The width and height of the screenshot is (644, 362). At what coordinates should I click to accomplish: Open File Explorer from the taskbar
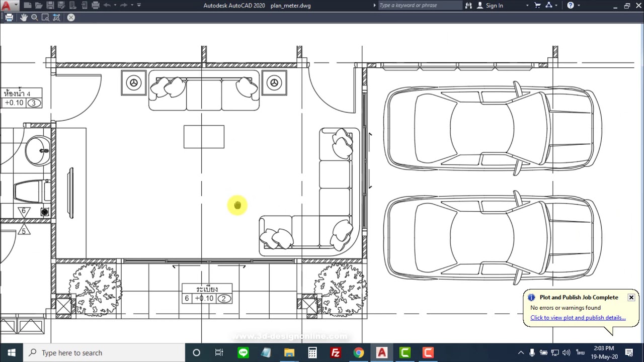coord(289,352)
